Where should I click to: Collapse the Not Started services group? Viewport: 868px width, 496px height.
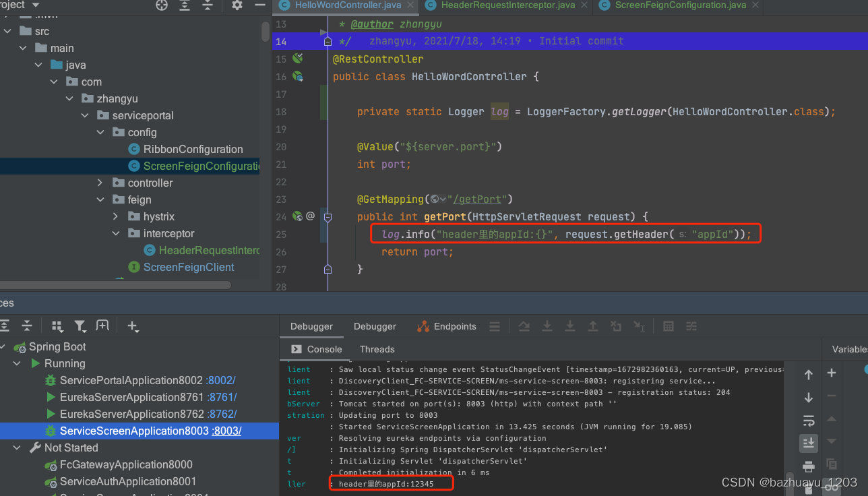click(x=18, y=447)
